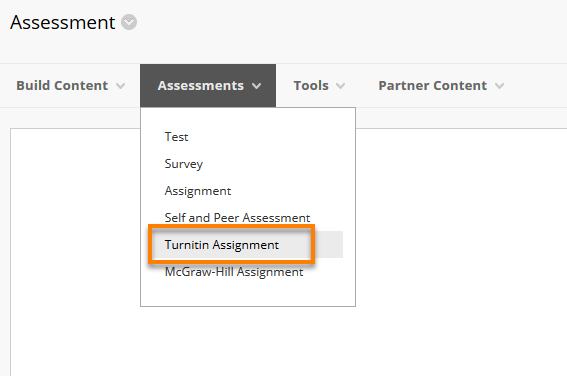Expand the Tools dropdown arrow
567x376 pixels.
click(340, 86)
